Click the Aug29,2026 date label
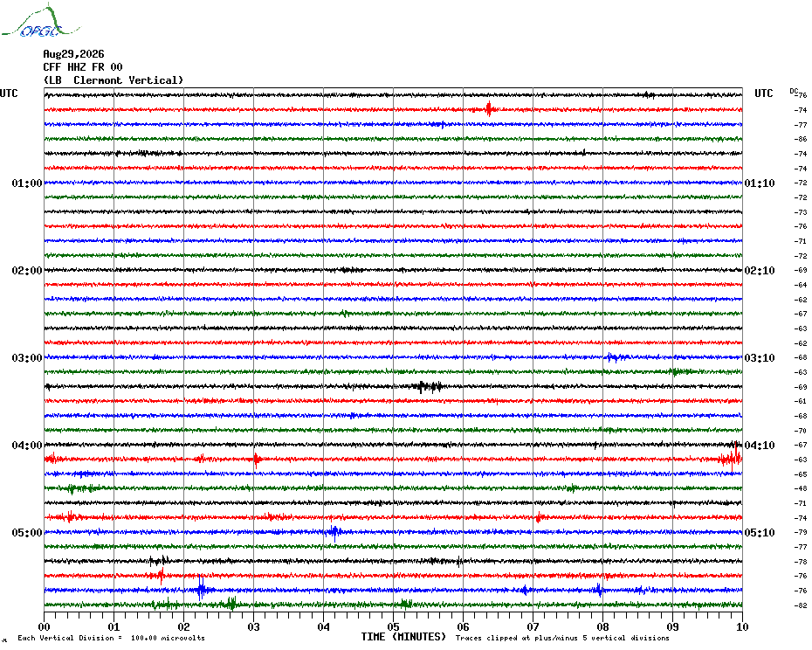 click(73, 54)
